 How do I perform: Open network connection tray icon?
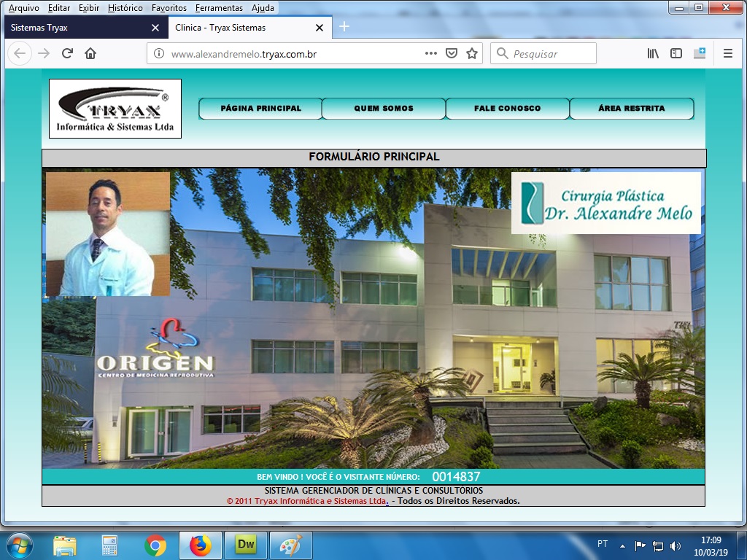point(658,545)
